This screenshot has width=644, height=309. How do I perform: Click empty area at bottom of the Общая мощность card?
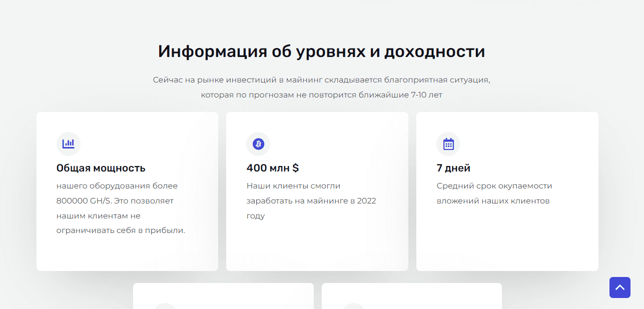(x=127, y=255)
